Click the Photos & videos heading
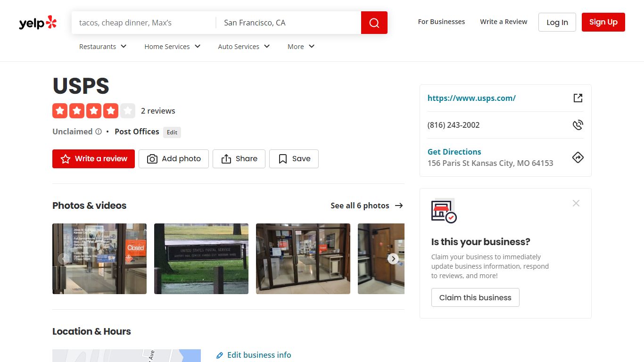The width and height of the screenshot is (644, 362). [x=90, y=206]
